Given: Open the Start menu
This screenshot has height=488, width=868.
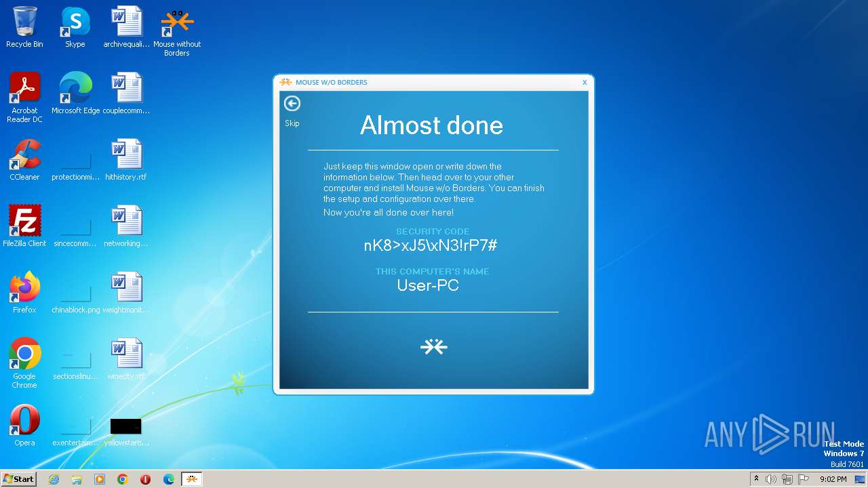Looking at the screenshot, I should tap(19, 479).
